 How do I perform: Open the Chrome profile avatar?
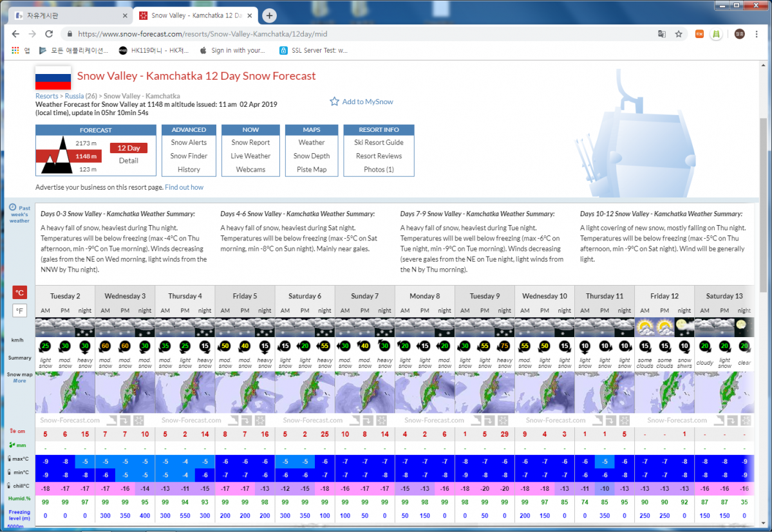(740, 34)
